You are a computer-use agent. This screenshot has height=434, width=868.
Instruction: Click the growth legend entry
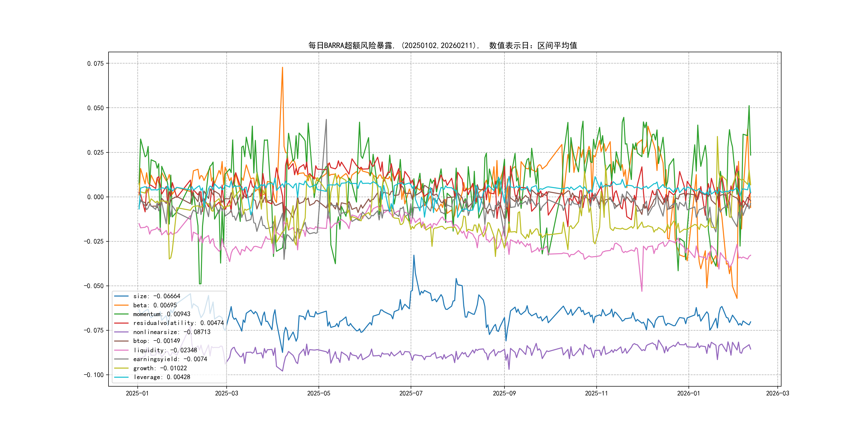160,368
